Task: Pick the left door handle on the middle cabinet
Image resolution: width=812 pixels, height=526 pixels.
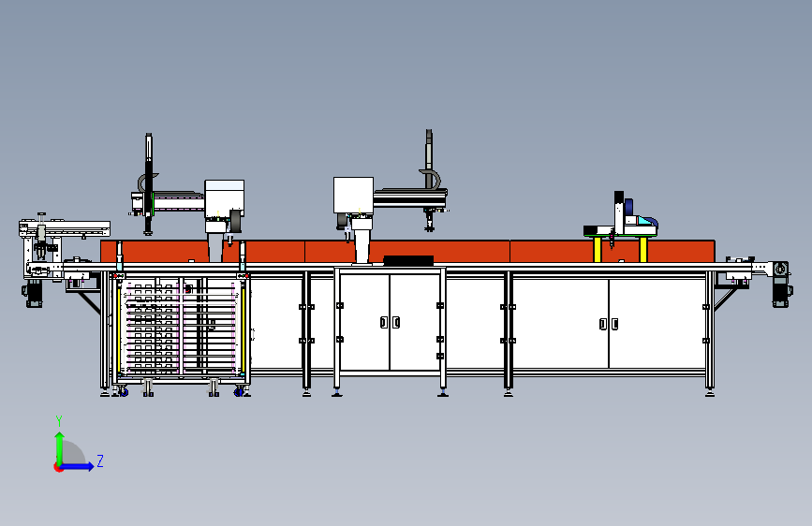Action: [384, 323]
